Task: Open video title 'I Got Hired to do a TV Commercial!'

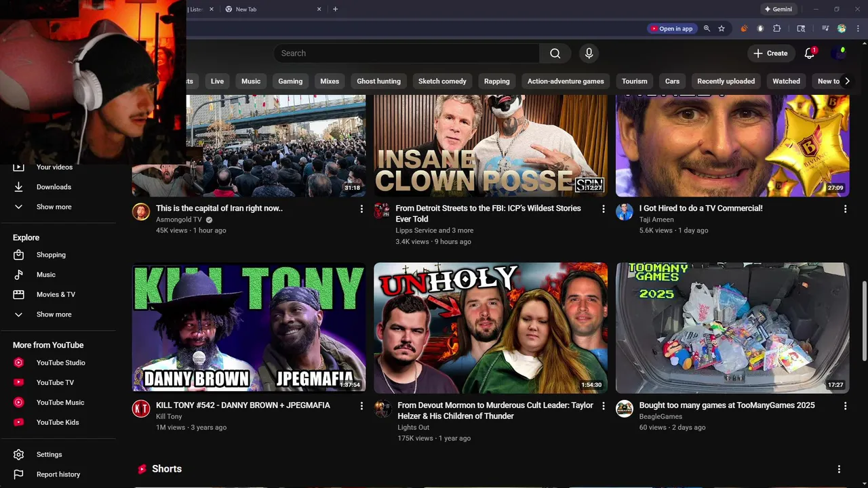Action: coord(701,208)
